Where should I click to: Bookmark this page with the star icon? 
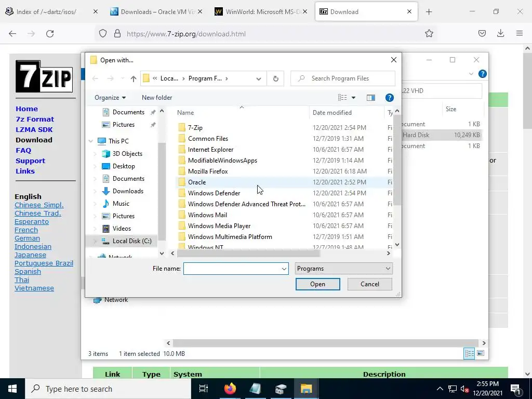coord(429,34)
